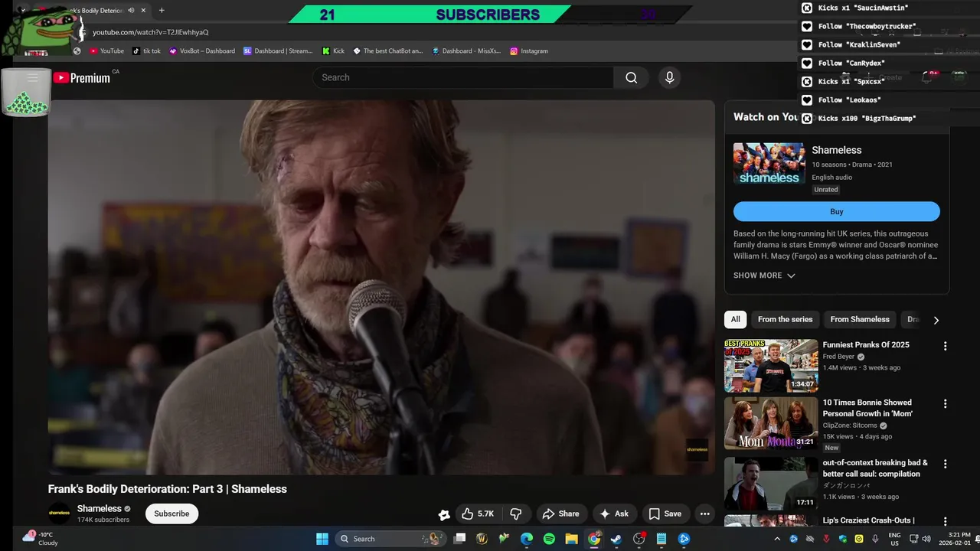Save the video to a playlist

665,514
